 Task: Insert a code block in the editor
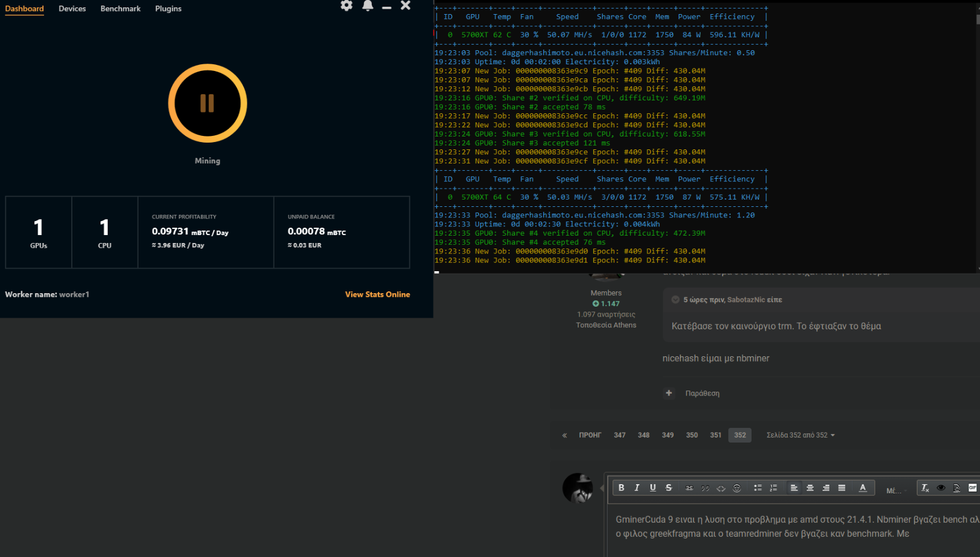point(721,488)
